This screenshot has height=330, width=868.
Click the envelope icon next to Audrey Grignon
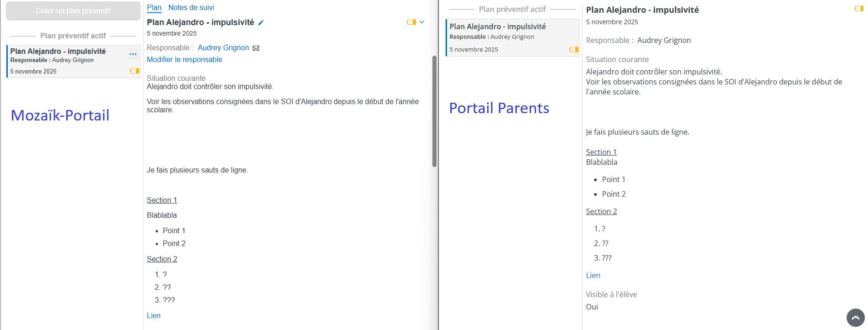click(x=256, y=48)
